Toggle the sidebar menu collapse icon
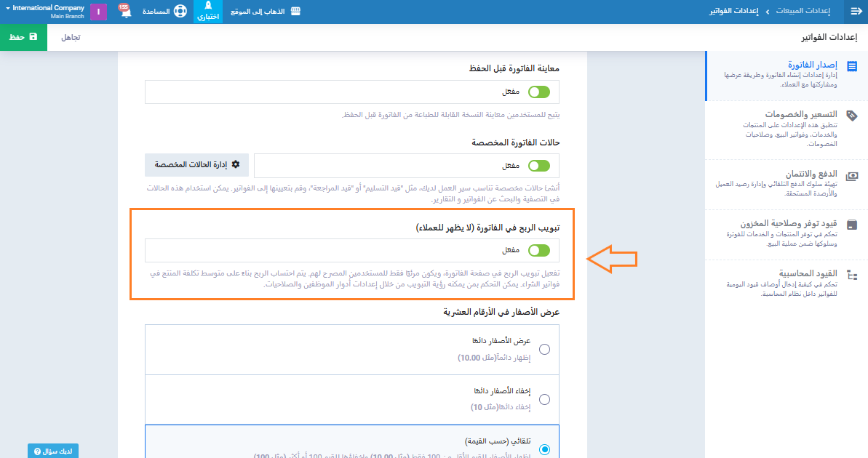 [856, 12]
